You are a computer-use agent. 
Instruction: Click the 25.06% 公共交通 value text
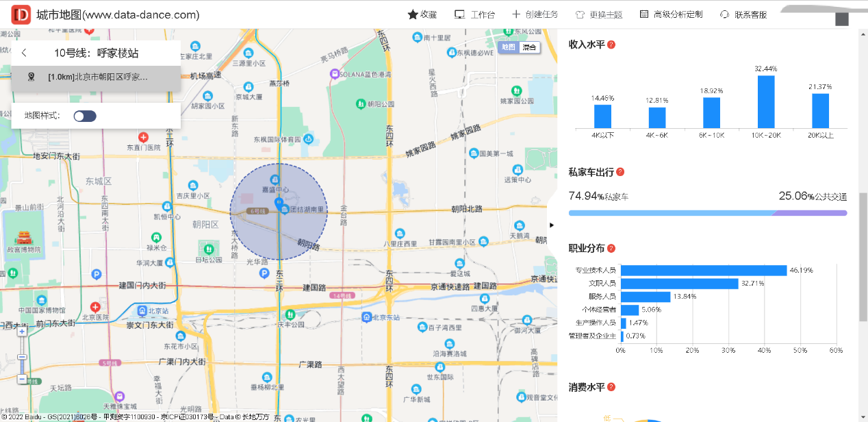[x=813, y=196]
